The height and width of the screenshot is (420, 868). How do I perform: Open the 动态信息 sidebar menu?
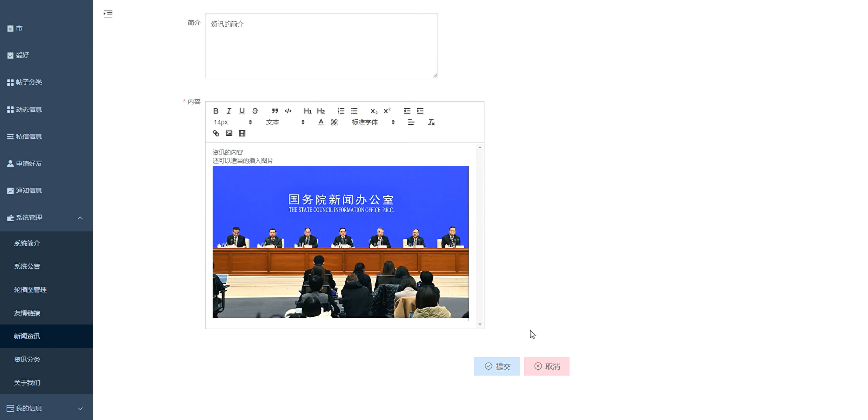(x=47, y=109)
